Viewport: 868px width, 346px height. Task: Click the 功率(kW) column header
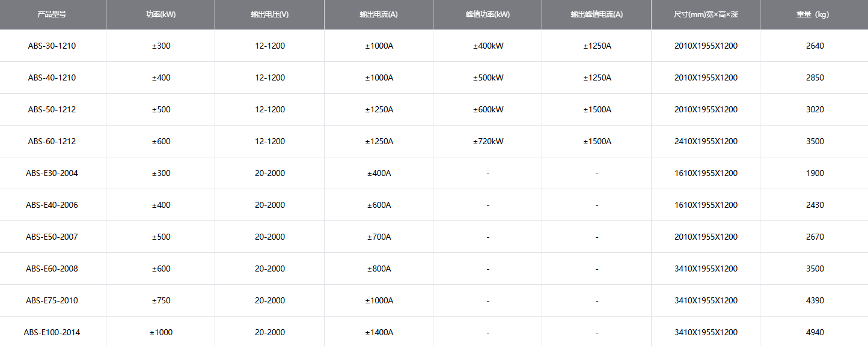coord(160,14)
